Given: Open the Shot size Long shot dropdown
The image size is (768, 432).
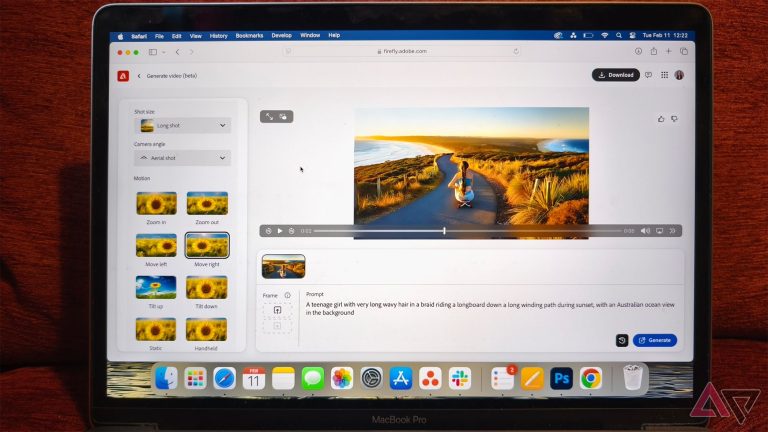Looking at the screenshot, I should pos(182,125).
